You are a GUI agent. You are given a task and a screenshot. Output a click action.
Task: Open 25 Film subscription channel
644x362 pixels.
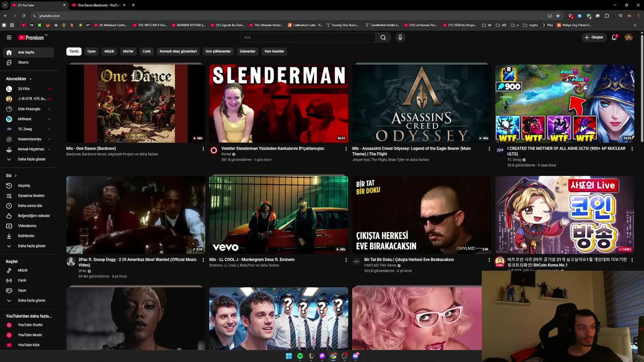pos(28,89)
